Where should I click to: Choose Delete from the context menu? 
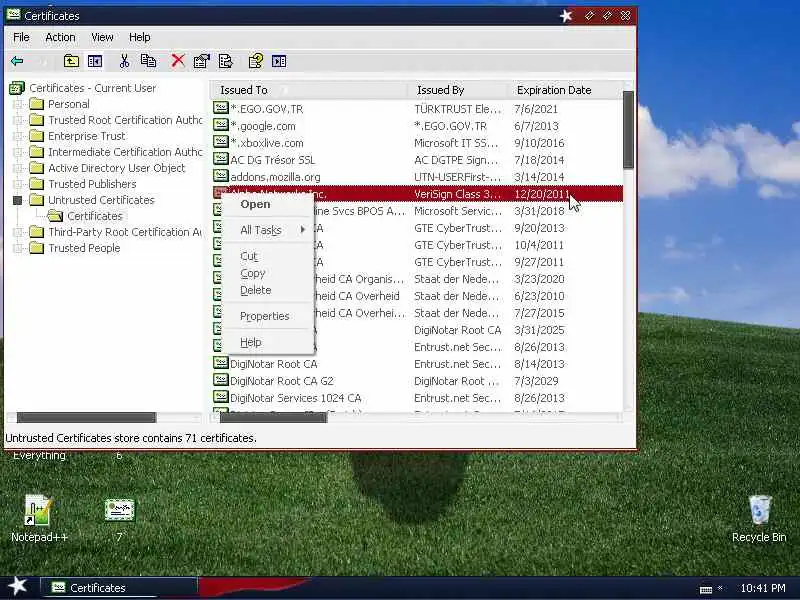tap(268, 290)
